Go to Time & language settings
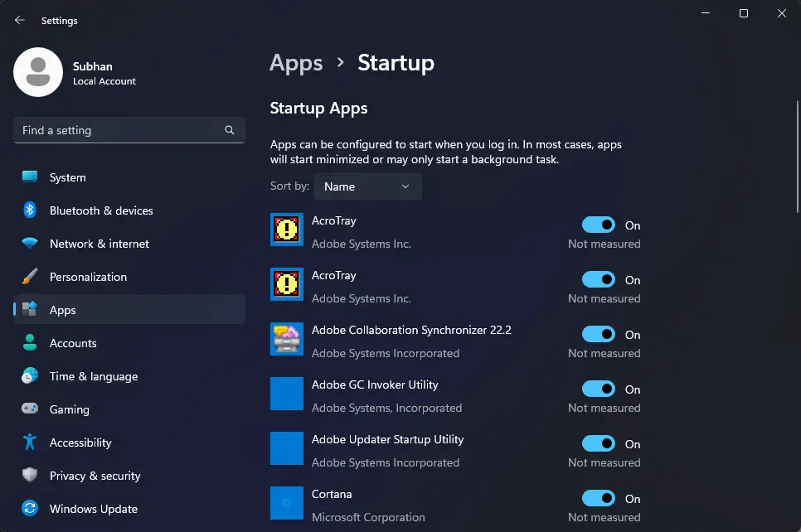 (x=129, y=375)
